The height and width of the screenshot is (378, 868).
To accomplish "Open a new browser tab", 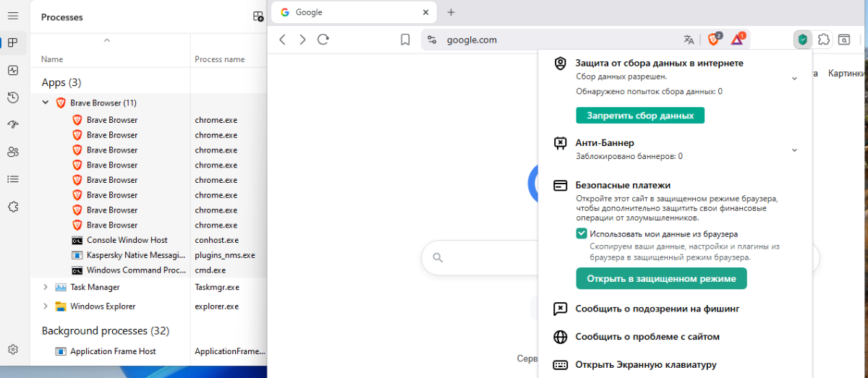I will click(451, 12).
